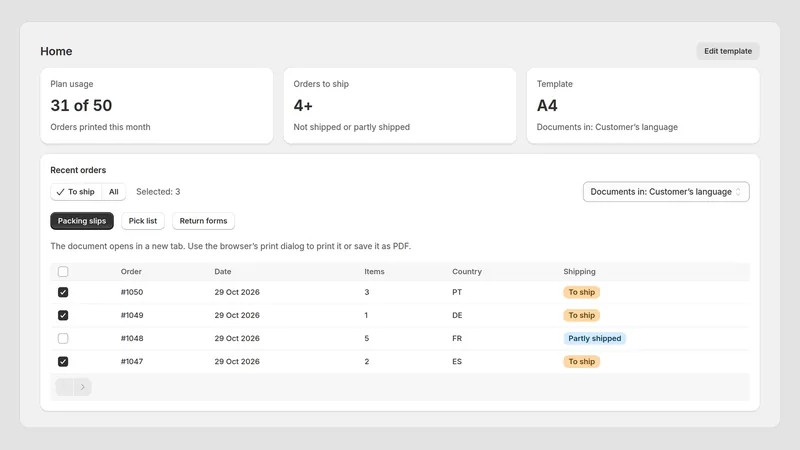The height and width of the screenshot is (450, 800).
Task: Click the checkmark on To ship filter
Action: pos(60,192)
